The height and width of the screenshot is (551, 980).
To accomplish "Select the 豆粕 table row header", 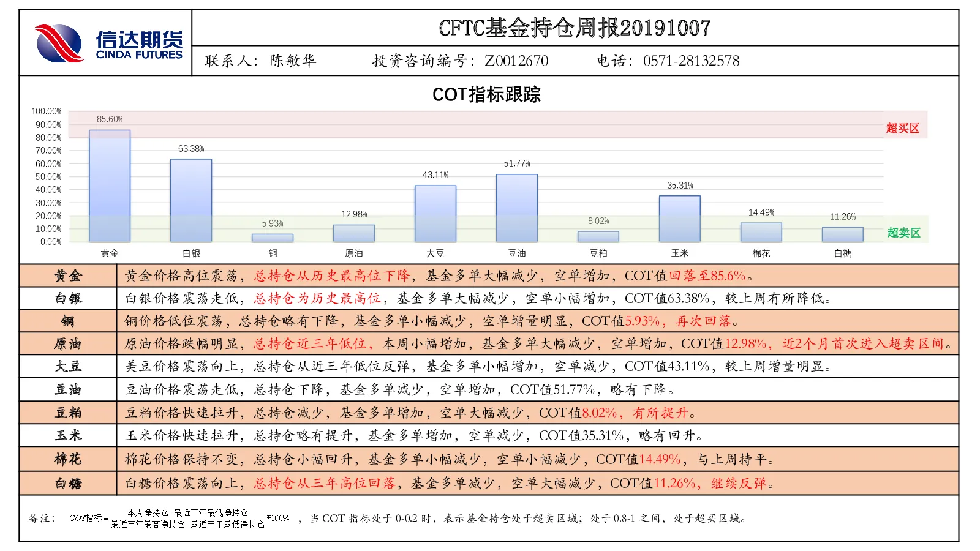I will [x=68, y=413].
